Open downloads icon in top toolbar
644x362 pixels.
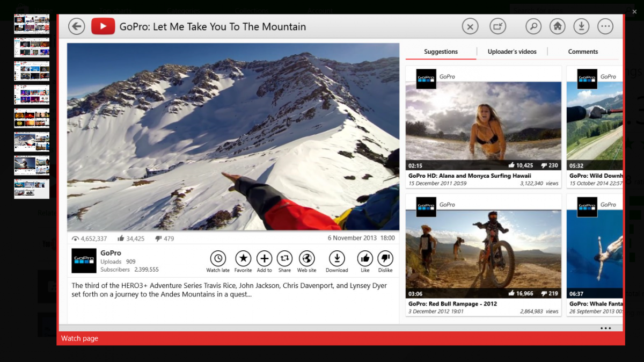[581, 26]
